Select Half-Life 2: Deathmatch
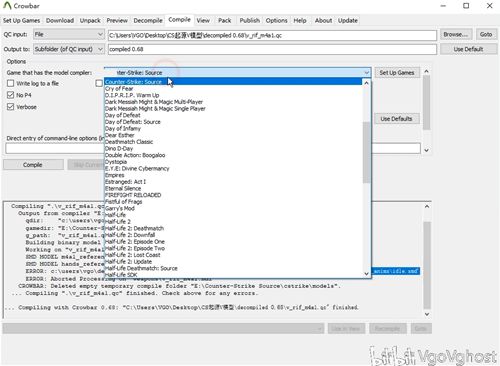Image resolution: width=500 pixels, height=366 pixels. (233, 228)
